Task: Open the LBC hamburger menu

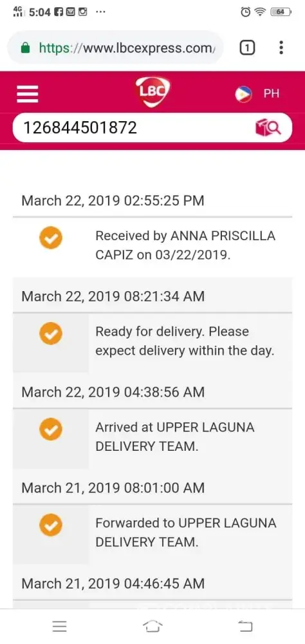Action: pyautogui.click(x=27, y=94)
